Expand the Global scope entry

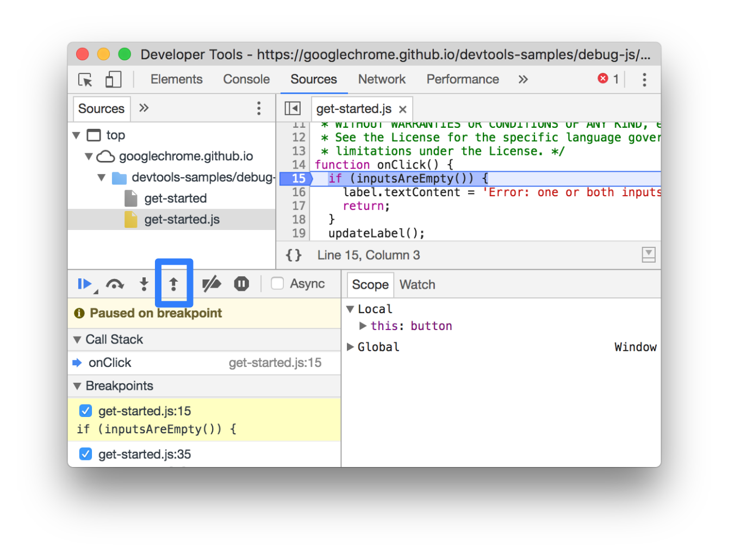tap(351, 347)
